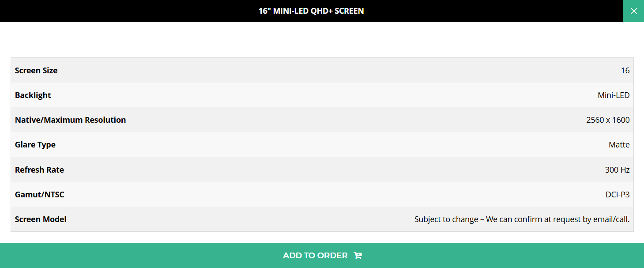
Task: Click the 2560 x 1600 resolution value
Action: [608, 120]
